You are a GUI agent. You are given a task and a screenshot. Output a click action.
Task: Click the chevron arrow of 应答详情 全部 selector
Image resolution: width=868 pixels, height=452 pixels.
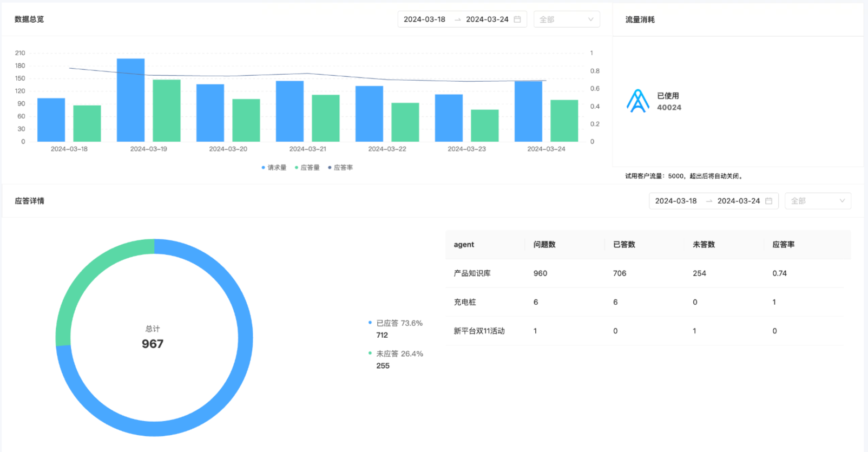point(842,201)
